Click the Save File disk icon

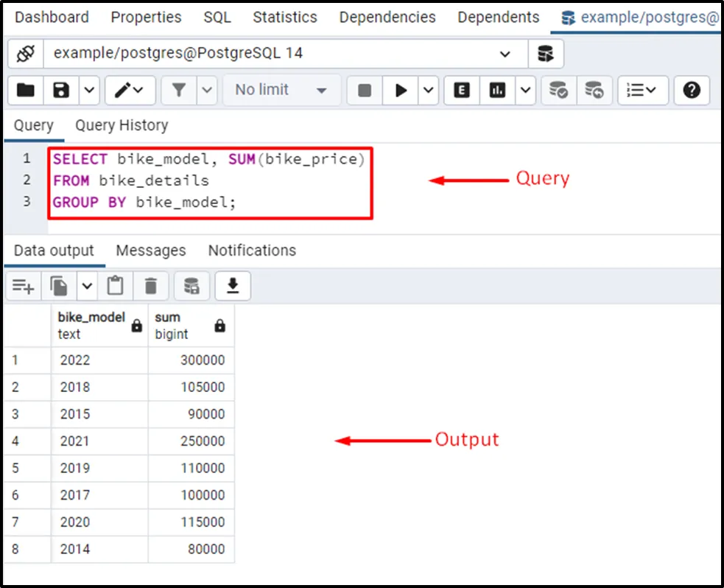tap(62, 90)
